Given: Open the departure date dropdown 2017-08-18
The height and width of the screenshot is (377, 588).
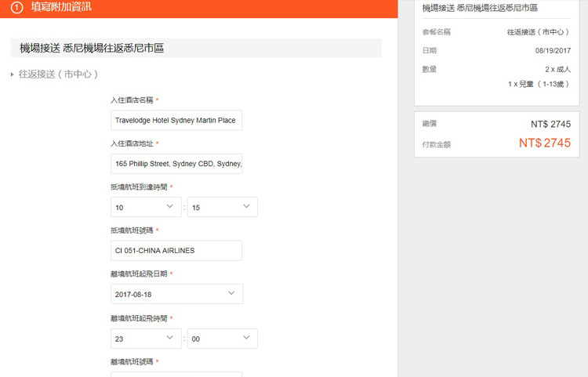Looking at the screenshot, I should point(176,294).
